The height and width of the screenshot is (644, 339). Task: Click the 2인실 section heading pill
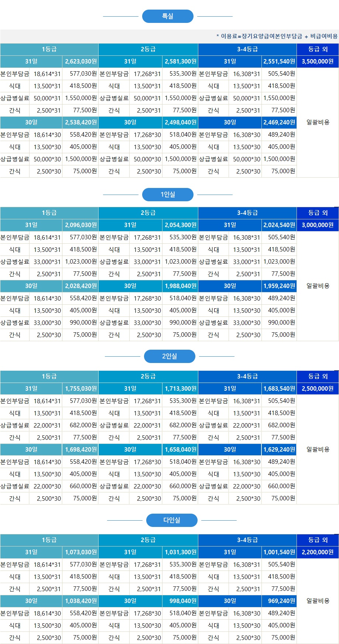pos(169,356)
